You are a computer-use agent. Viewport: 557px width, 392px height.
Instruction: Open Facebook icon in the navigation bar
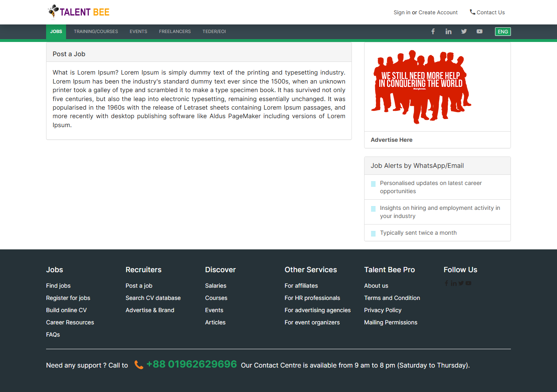pos(433,31)
